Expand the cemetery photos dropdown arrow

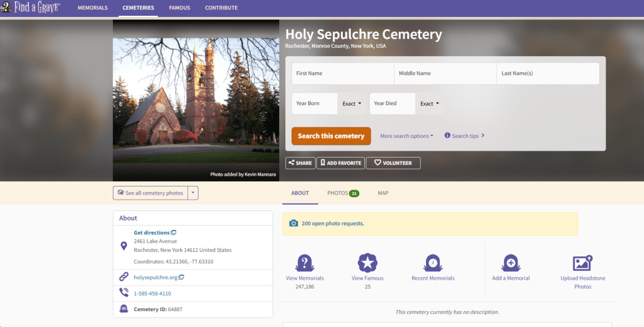click(193, 193)
